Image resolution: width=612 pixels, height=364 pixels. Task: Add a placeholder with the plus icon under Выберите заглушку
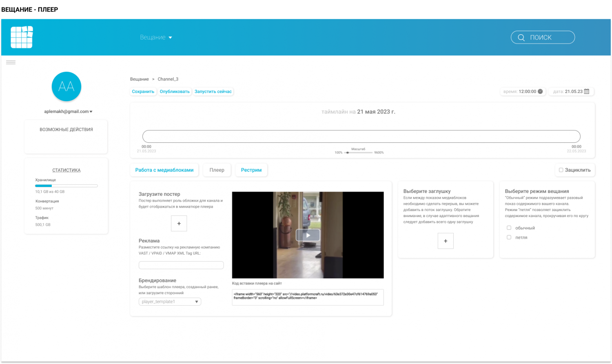click(x=446, y=241)
